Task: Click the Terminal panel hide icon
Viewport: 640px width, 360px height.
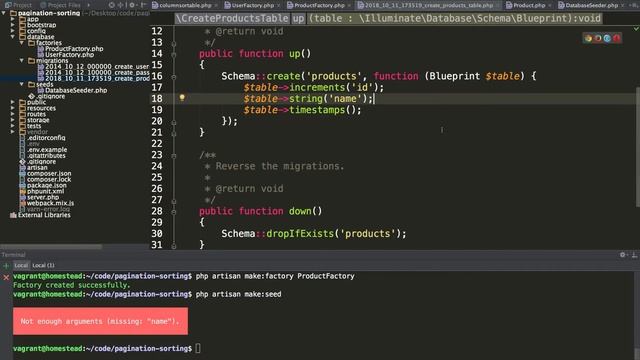Action: click(x=634, y=255)
